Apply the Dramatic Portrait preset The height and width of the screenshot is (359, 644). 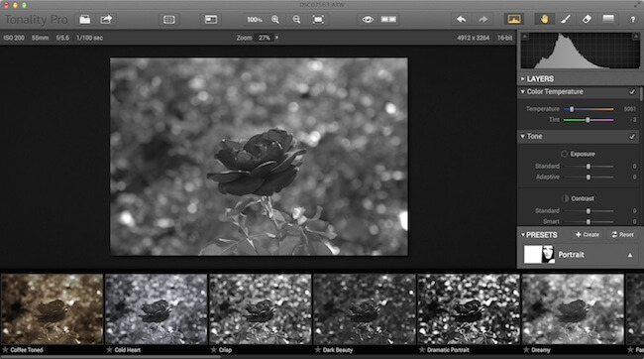point(469,309)
